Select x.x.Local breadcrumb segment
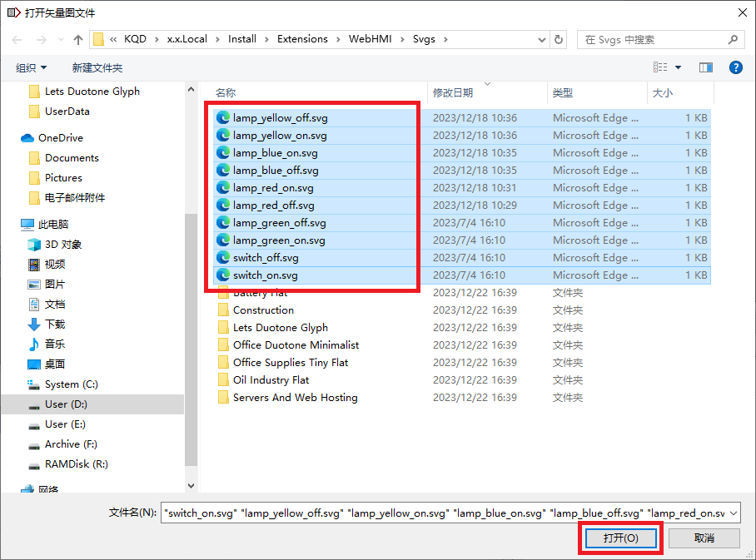This screenshot has height=560, width=756. pyautogui.click(x=187, y=39)
